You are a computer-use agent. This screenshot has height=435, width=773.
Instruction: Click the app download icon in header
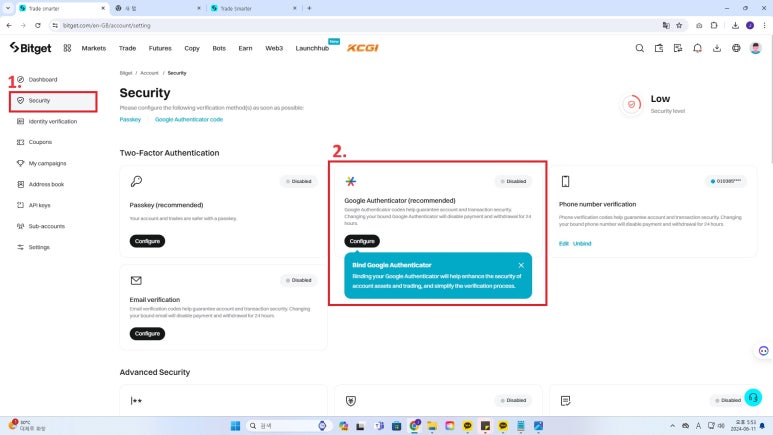point(717,48)
